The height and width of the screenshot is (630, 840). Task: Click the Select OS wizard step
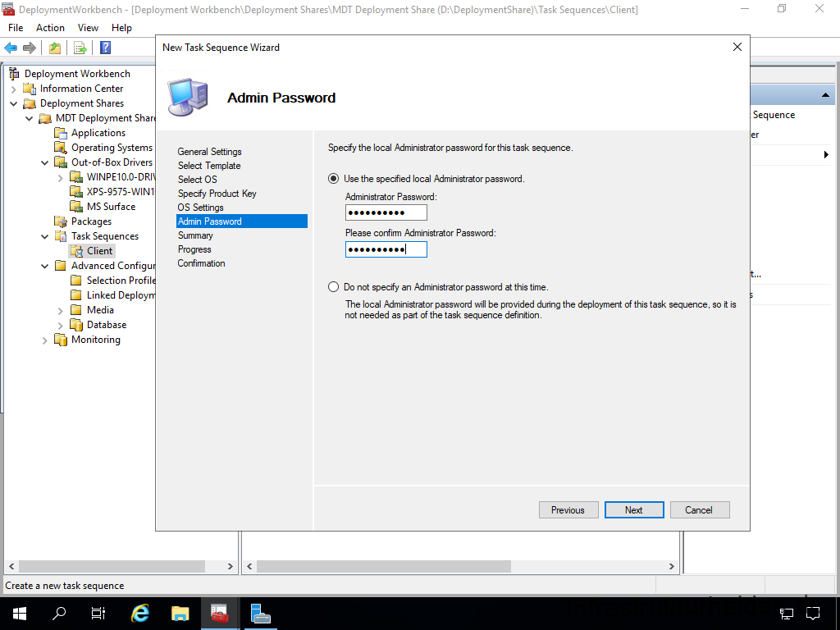(x=197, y=180)
